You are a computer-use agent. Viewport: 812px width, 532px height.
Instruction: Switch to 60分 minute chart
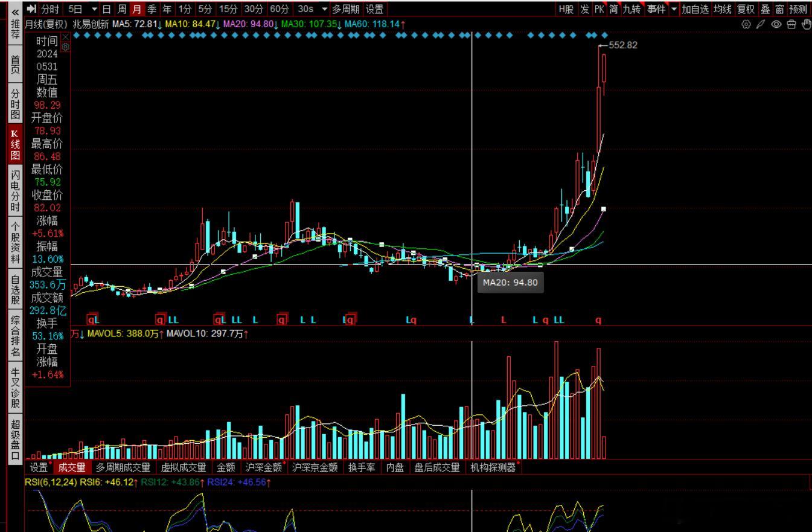click(x=280, y=9)
